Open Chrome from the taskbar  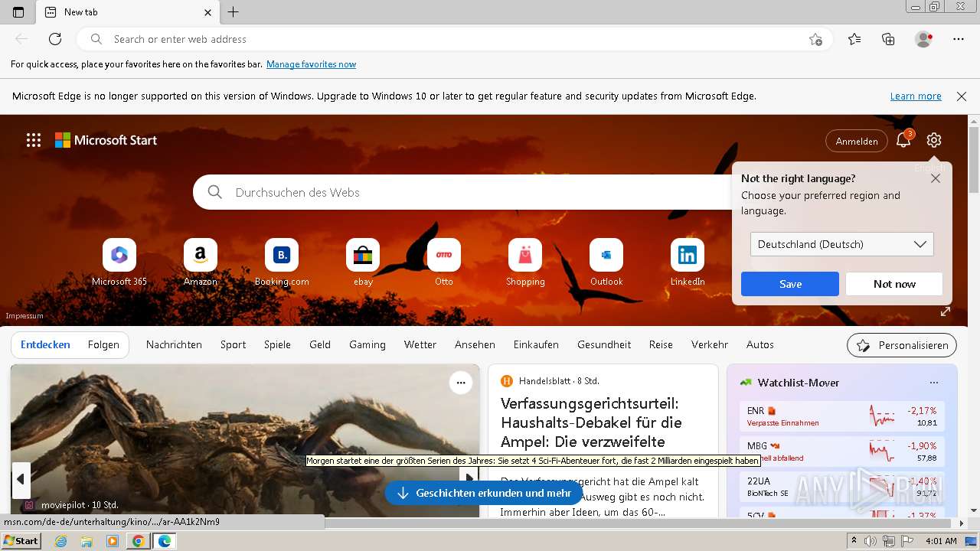tap(138, 541)
